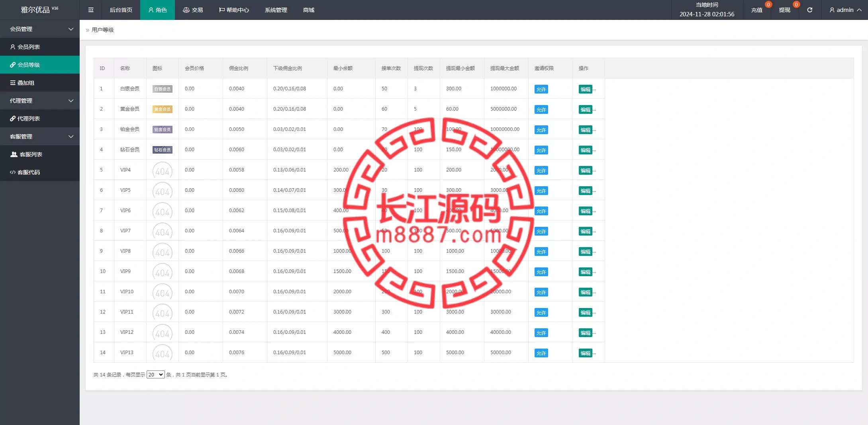Toggle 允许 invite permission for 钻石会员
Screen dimensions: 868x425
coord(541,150)
